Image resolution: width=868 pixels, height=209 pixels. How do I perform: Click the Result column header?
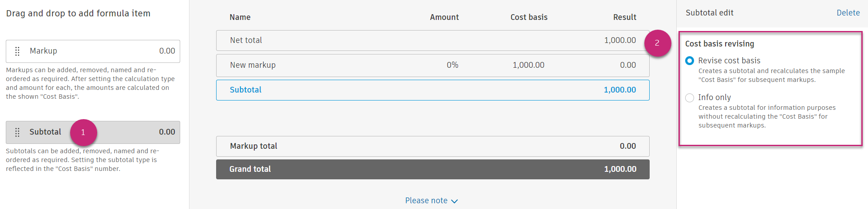pos(624,17)
